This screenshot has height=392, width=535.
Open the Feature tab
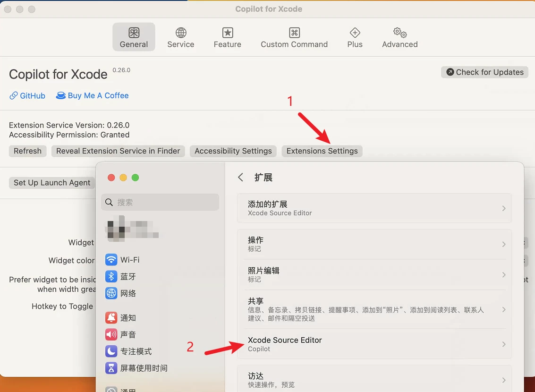coord(227,37)
